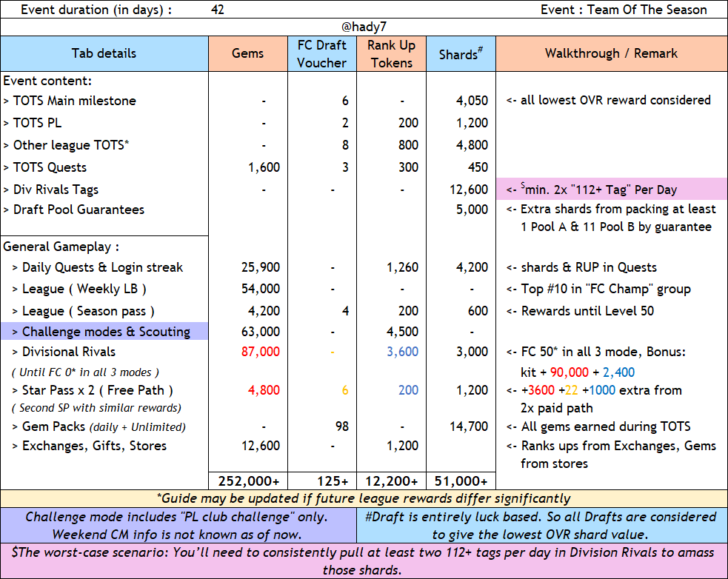
Task: Select Other league TOTS rank up '800'
Action: (408, 145)
